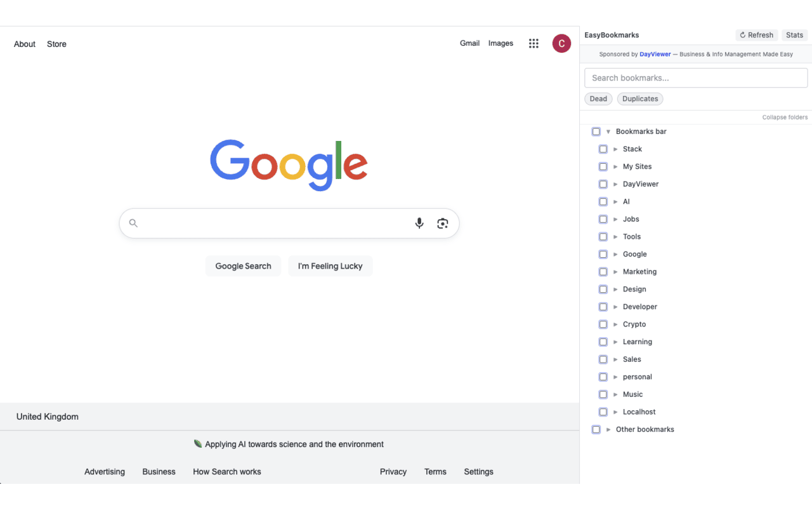The width and height of the screenshot is (812, 508).
Task: Click Collapse folders link
Action: click(x=785, y=117)
